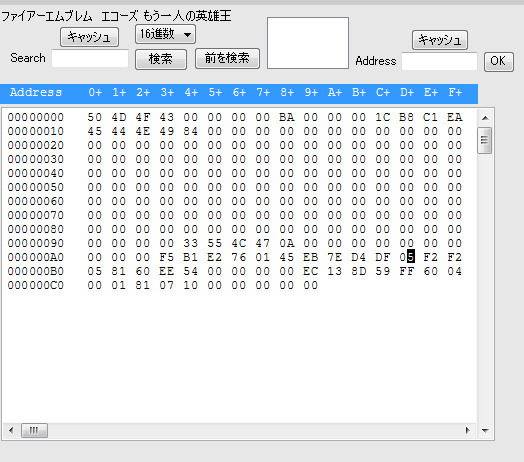This screenshot has height=462, width=524.
Task: Click the right キャッシュ button above Address
Action: pyautogui.click(x=439, y=40)
